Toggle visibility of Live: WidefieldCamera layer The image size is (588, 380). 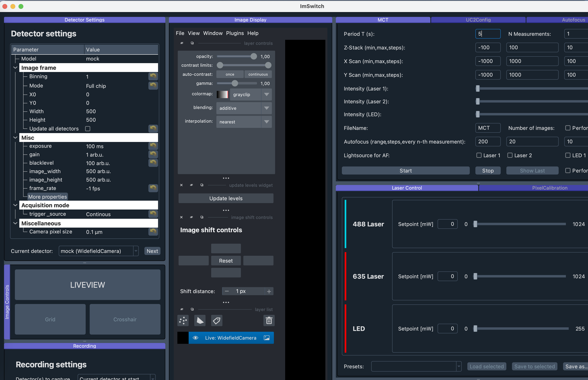(x=195, y=338)
